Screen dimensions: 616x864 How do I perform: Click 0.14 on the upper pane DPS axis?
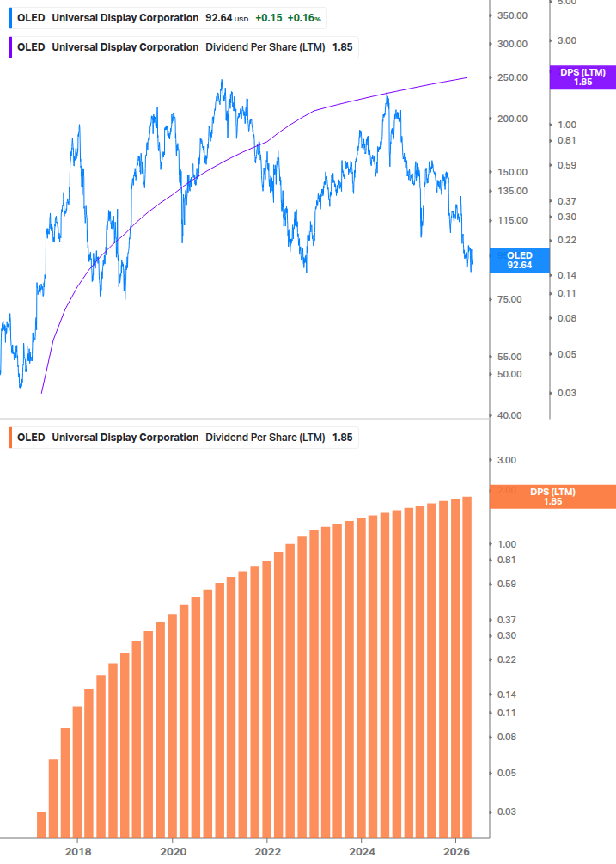point(566,275)
